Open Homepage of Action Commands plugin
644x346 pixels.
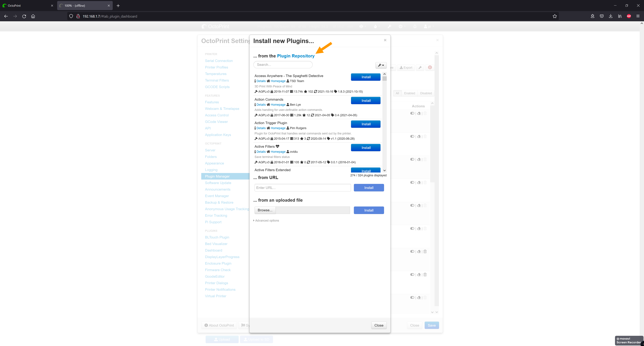click(278, 105)
